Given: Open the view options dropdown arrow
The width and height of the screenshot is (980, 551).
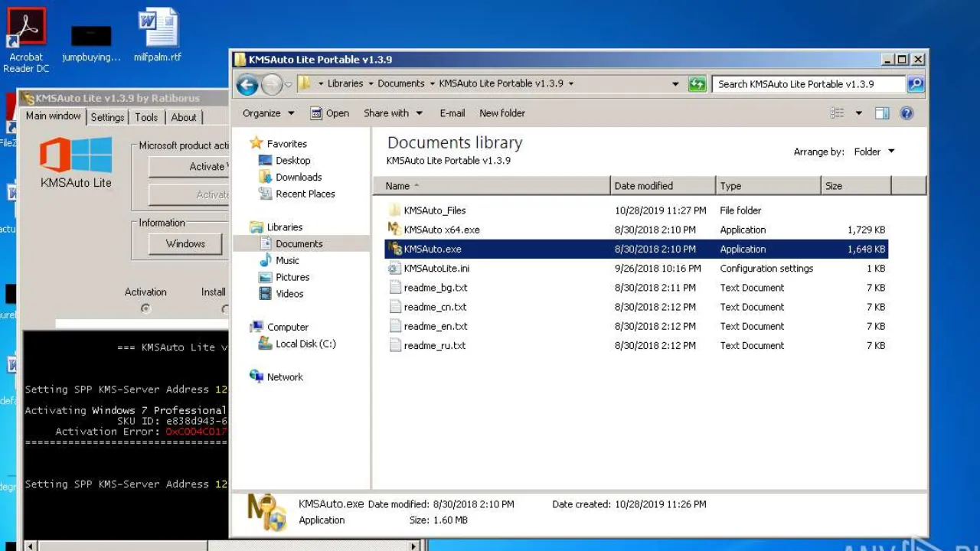Looking at the screenshot, I should [858, 113].
